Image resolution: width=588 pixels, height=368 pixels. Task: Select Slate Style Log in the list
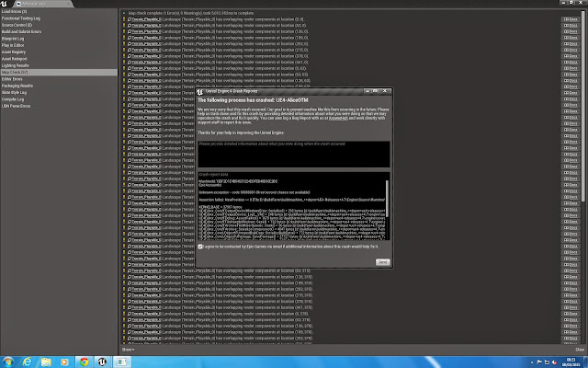pos(14,93)
